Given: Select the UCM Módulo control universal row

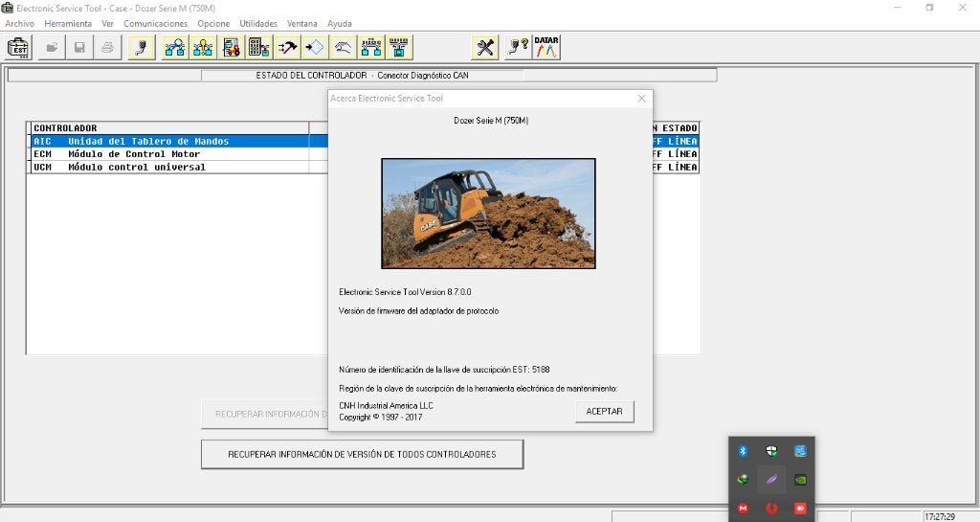Looking at the screenshot, I should click(x=179, y=167).
